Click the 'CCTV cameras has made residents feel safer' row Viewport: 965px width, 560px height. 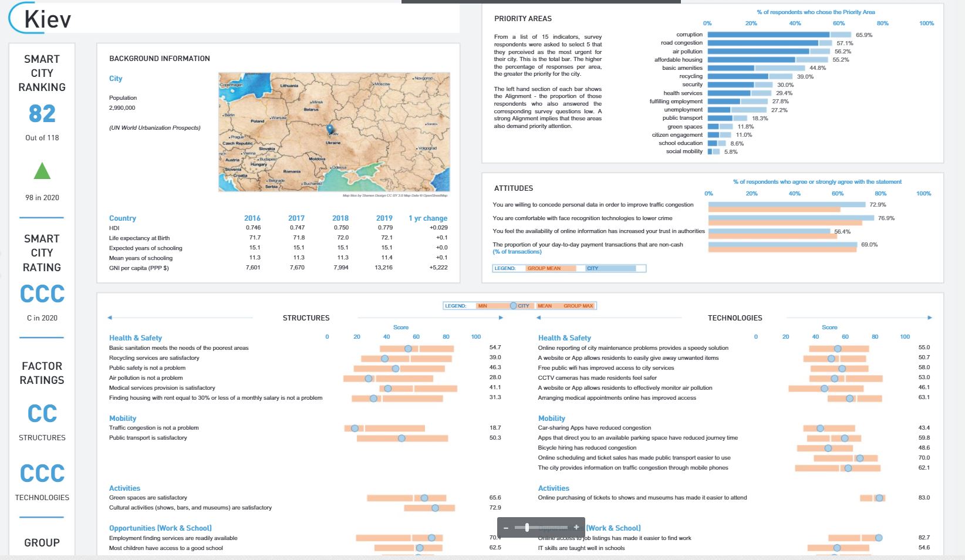(x=734, y=378)
